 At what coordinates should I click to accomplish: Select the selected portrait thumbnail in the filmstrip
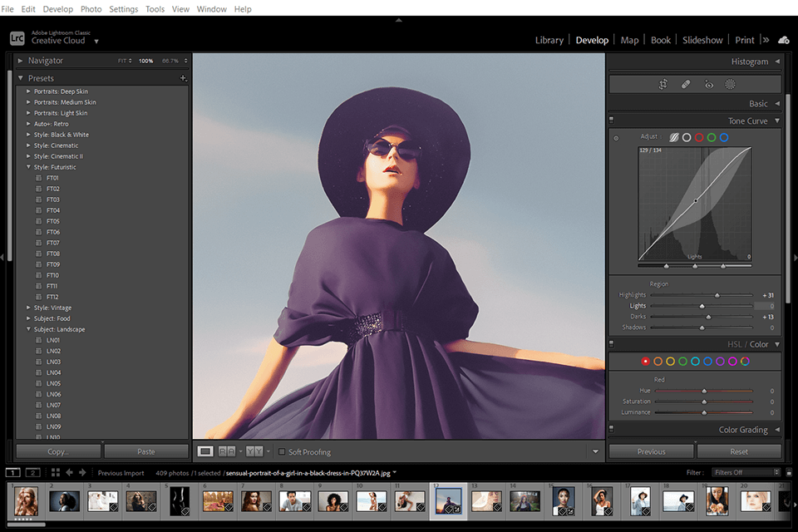(x=448, y=500)
